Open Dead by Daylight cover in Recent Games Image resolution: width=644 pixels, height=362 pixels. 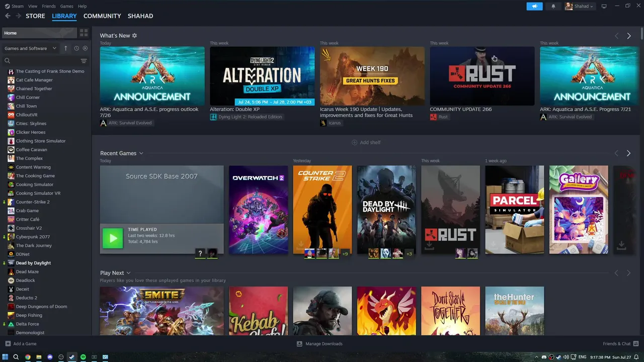386,210
